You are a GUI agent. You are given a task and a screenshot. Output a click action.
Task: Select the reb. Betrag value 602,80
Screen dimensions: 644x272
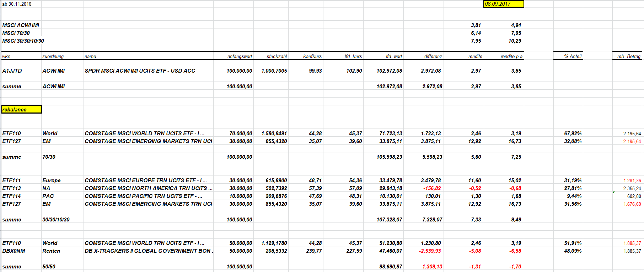[627, 196]
